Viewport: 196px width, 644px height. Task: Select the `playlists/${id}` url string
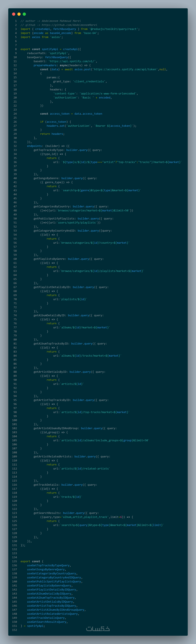(x=74, y=299)
